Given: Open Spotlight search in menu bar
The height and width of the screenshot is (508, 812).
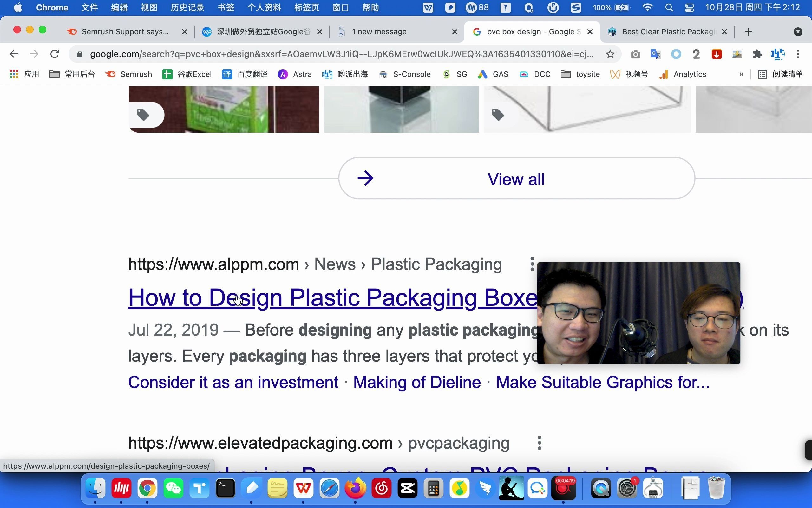Looking at the screenshot, I should pyautogui.click(x=669, y=7).
